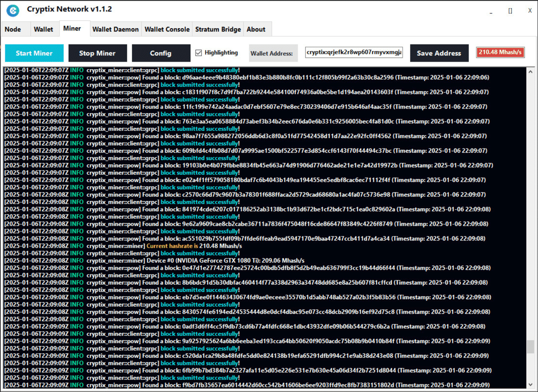Viewport: 538px width, 392px height.
Task: Switch to the Wallet Console tab
Action: point(167,29)
